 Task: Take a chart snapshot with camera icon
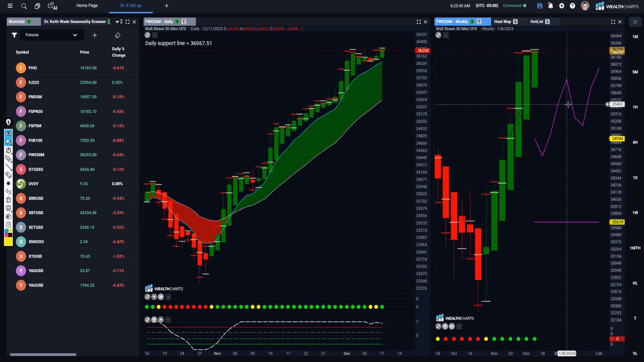click(8, 216)
